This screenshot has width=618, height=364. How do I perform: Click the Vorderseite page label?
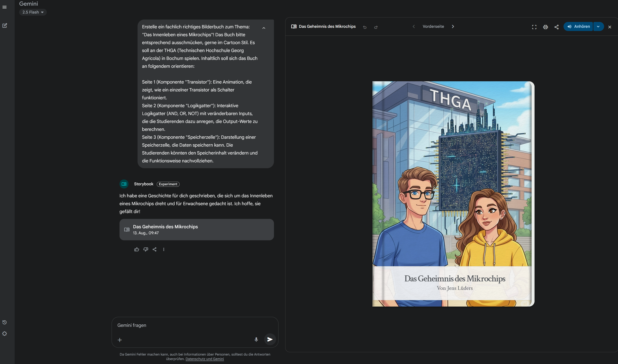point(433,26)
